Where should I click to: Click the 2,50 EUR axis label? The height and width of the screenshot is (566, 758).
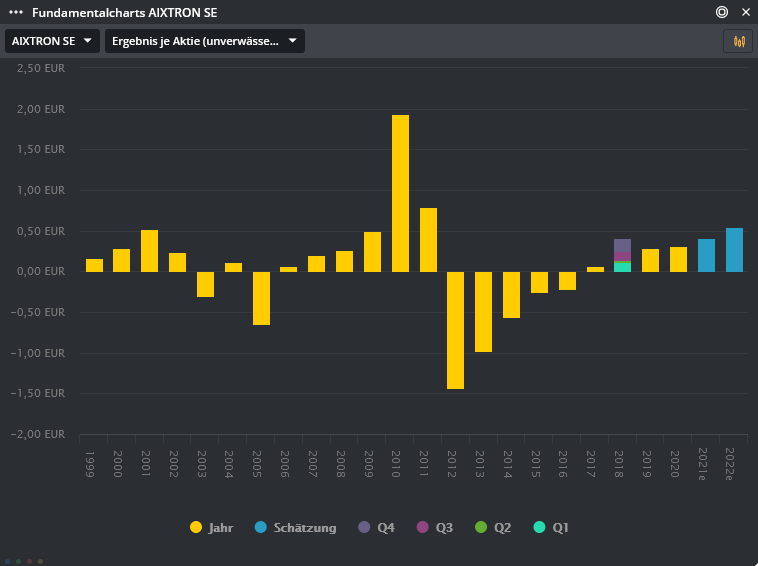pos(41,68)
